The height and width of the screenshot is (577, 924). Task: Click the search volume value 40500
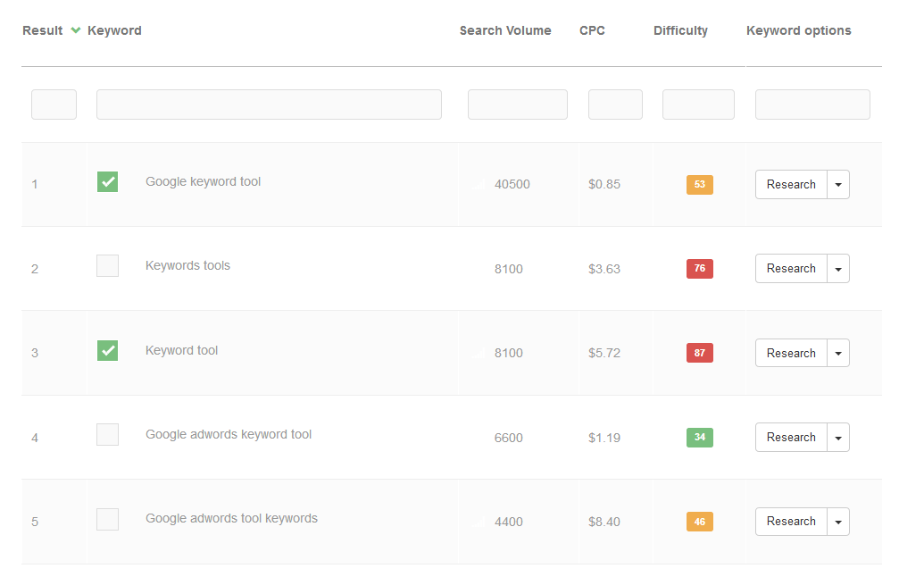click(512, 185)
